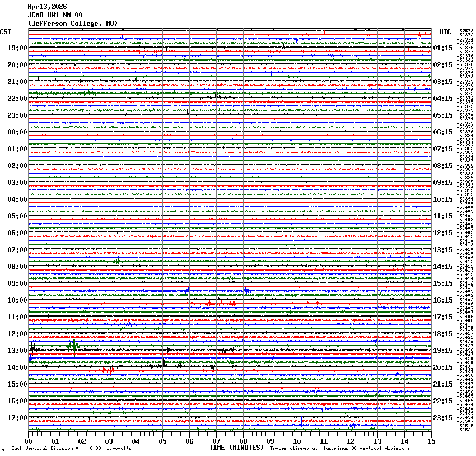Click the UTC timezone label
Viewport: 476px width, 456px height.
coord(445,32)
